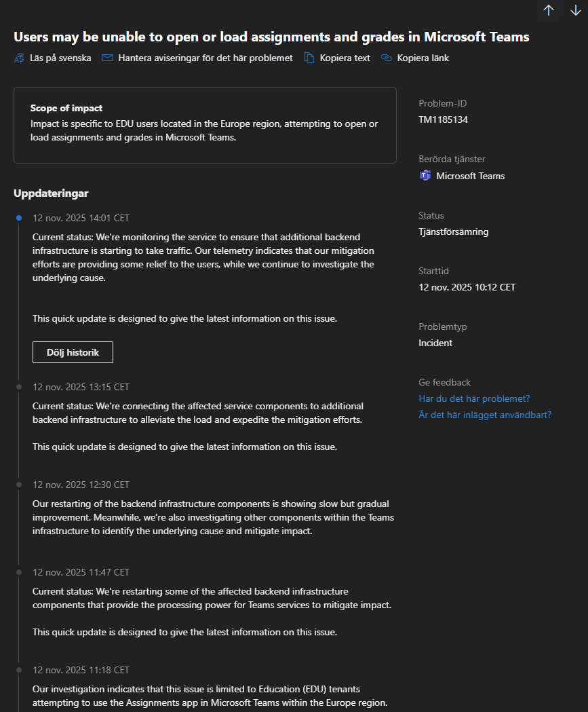Open Är det här inlägget användbart? link
This screenshot has width=588, height=712.
coord(485,415)
